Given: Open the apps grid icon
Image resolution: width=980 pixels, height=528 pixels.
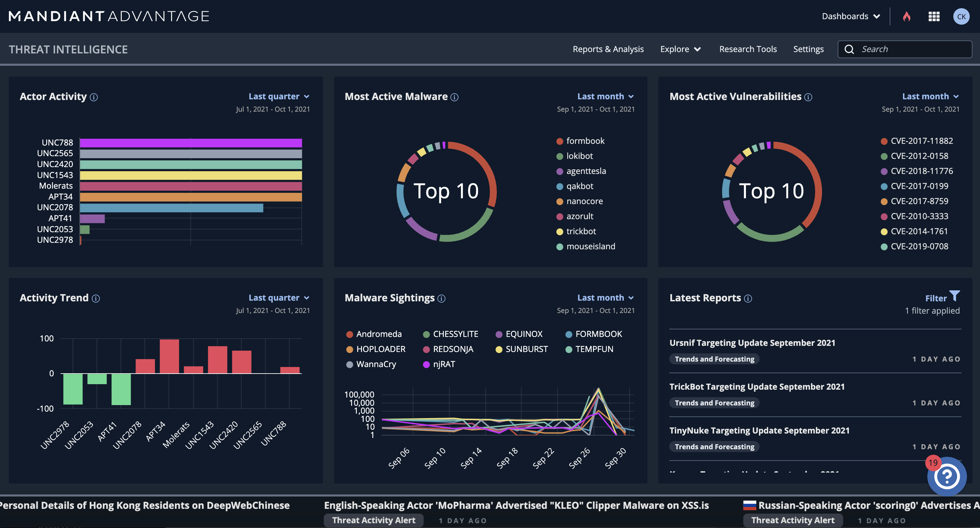Looking at the screenshot, I should [934, 16].
